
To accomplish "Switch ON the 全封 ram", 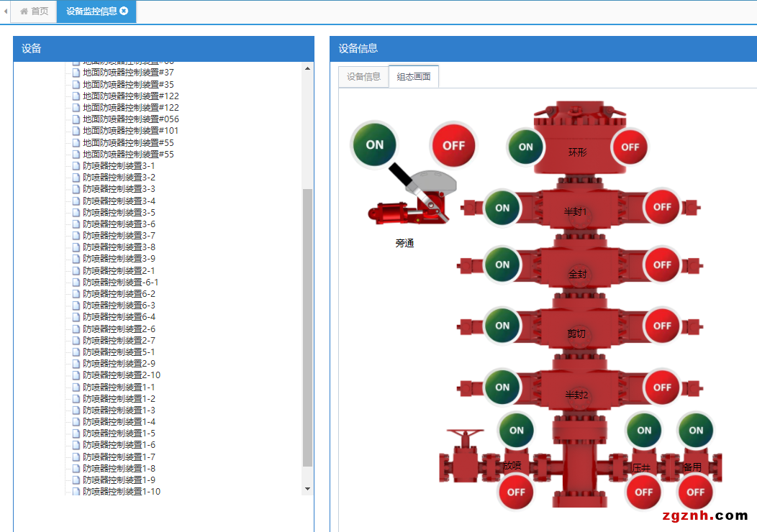I will pyautogui.click(x=502, y=265).
